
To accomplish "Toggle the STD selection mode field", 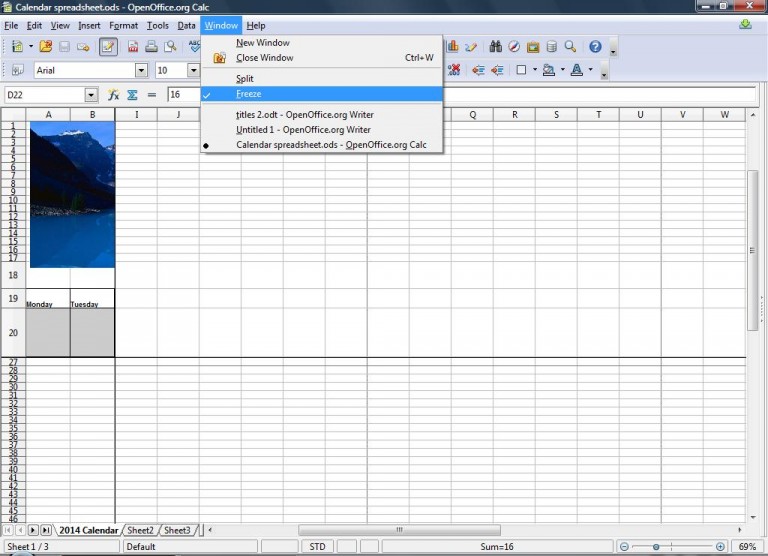I will pyautogui.click(x=317, y=547).
